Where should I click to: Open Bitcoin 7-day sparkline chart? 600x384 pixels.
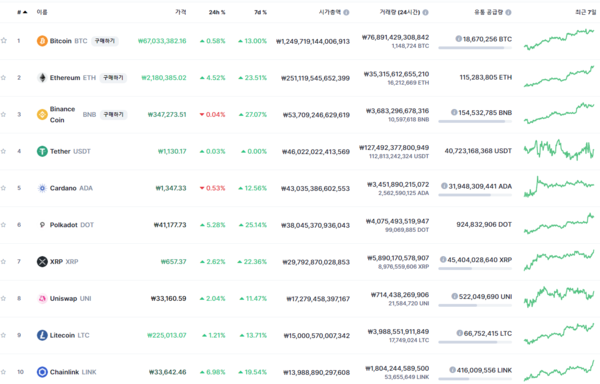coord(559,39)
